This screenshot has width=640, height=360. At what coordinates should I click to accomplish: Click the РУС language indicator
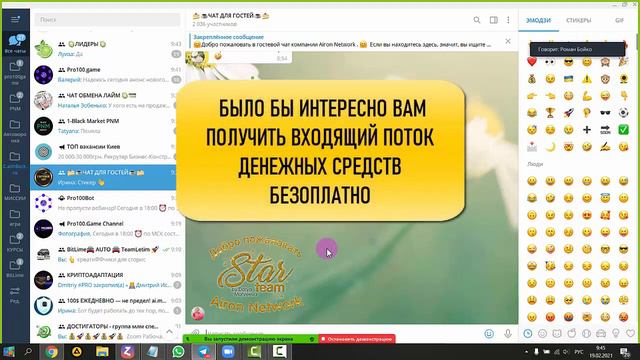coord(579,351)
